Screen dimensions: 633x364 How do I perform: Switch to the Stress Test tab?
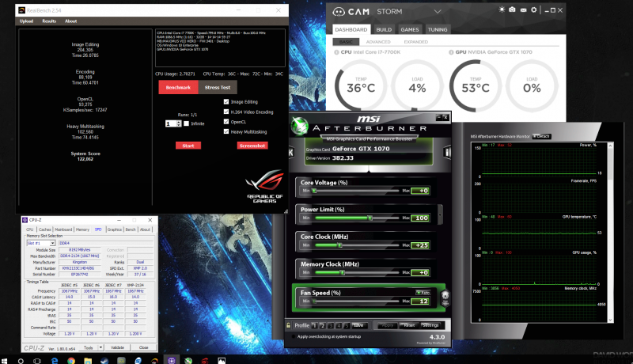(217, 87)
